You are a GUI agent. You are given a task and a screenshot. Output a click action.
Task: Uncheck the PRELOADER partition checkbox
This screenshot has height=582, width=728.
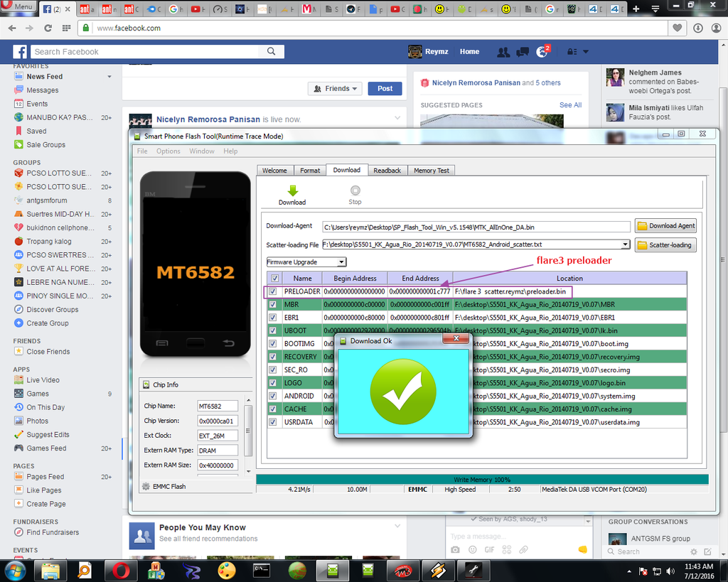[273, 291]
